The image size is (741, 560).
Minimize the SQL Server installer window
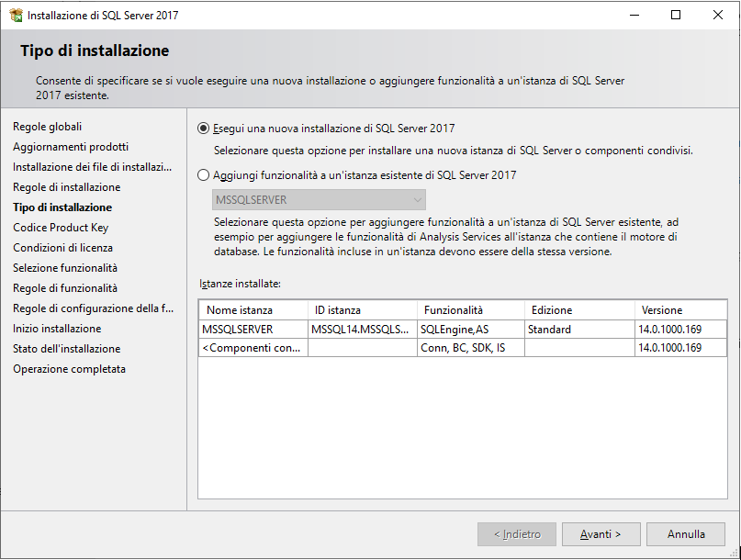point(634,15)
